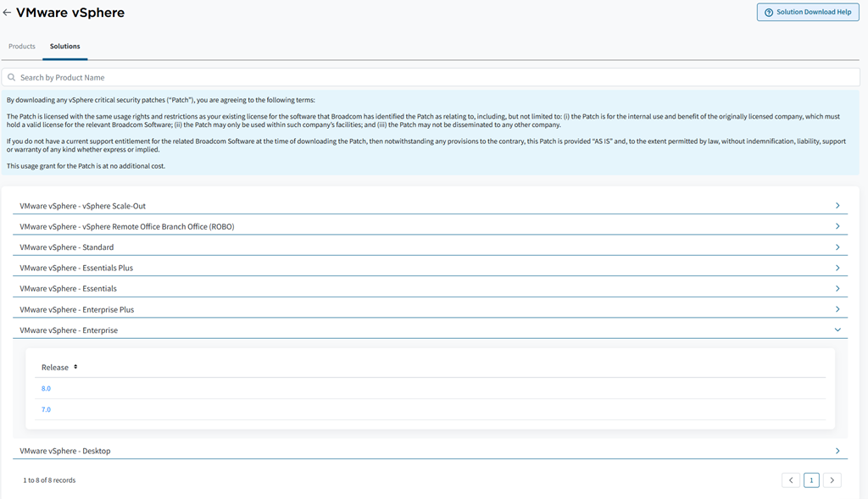The image size is (868, 499).
Task: Select the Solutions tab
Action: point(64,46)
